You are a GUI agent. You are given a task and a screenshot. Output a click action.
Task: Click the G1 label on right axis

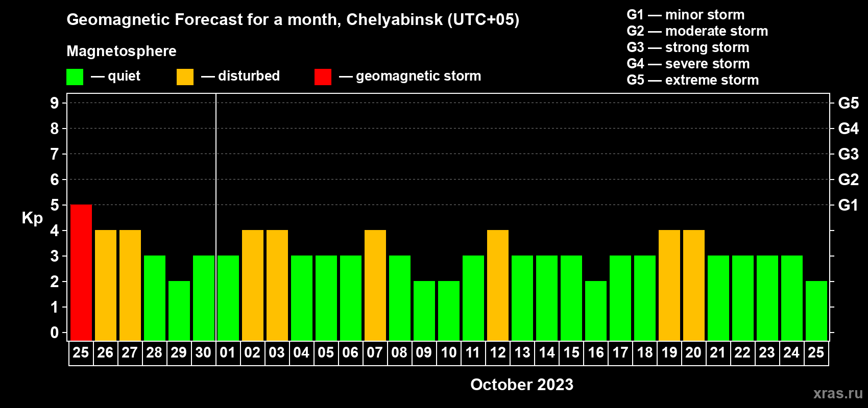coord(849,205)
